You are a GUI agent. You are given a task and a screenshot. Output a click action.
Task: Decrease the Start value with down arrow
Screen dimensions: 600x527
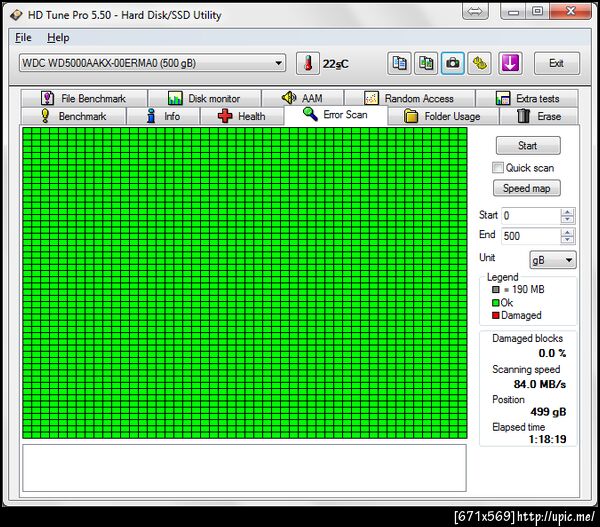[x=567, y=220]
